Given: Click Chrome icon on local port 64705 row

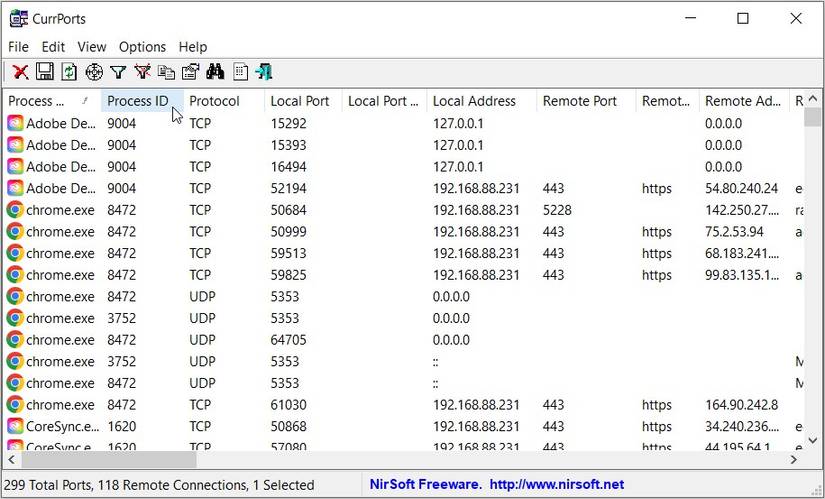Looking at the screenshot, I should 15,340.
